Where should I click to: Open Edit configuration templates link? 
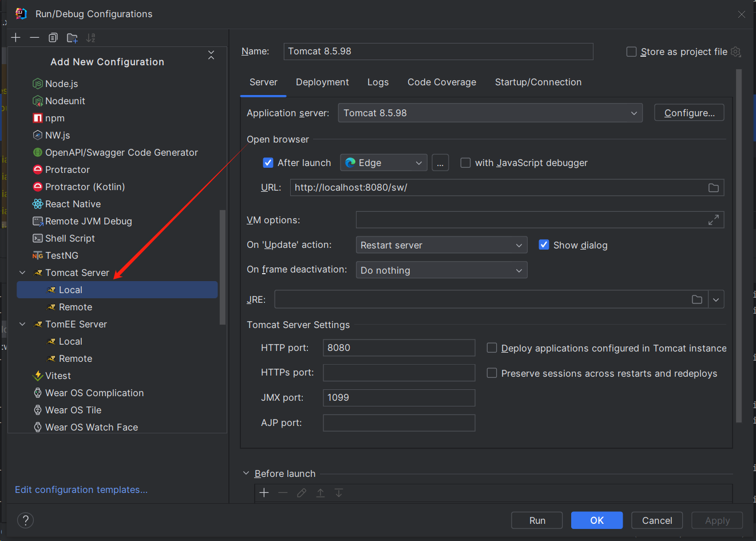coord(81,489)
